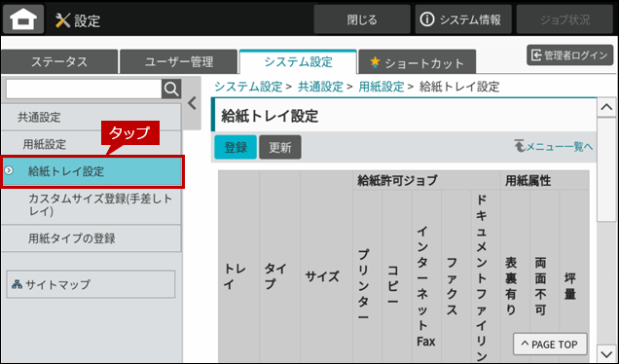This screenshot has height=364, width=619.
Task: Click the 給紙許可ジョブ header
Action: click(426, 180)
